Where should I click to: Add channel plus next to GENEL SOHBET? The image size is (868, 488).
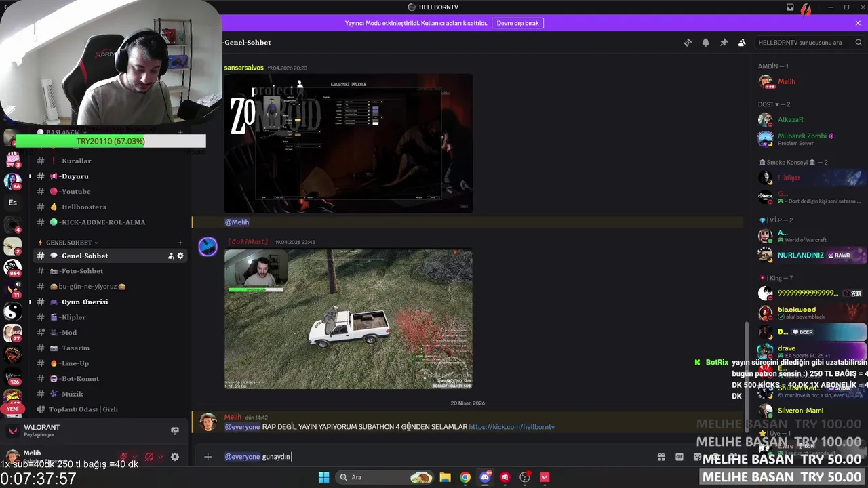click(180, 243)
